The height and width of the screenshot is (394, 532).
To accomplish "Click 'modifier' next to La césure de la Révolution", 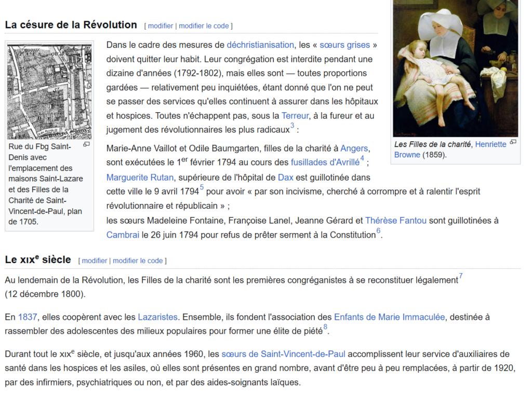I will coord(161,26).
